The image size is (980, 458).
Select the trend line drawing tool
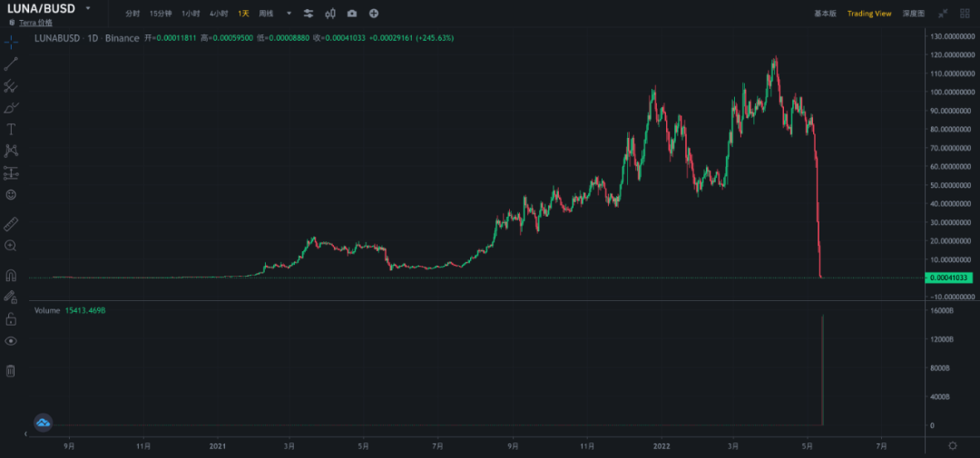click(11, 63)
